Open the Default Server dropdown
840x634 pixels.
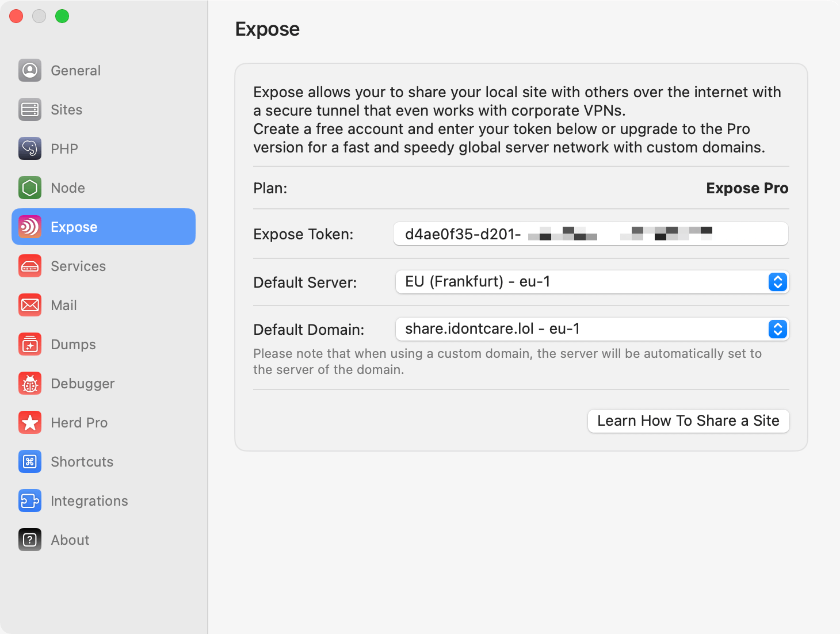(777, 282)
